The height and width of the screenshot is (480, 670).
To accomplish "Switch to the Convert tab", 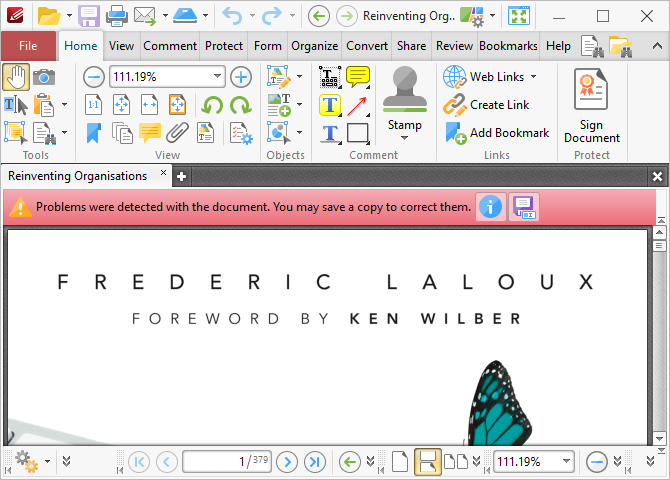I will [x=367, y=46].
